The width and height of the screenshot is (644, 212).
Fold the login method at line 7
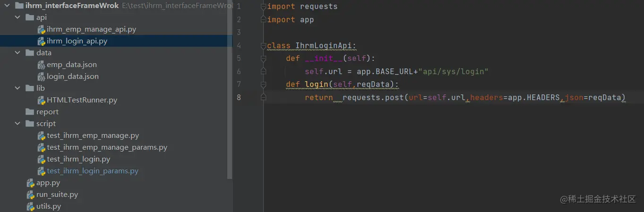[x=264, y=85]
